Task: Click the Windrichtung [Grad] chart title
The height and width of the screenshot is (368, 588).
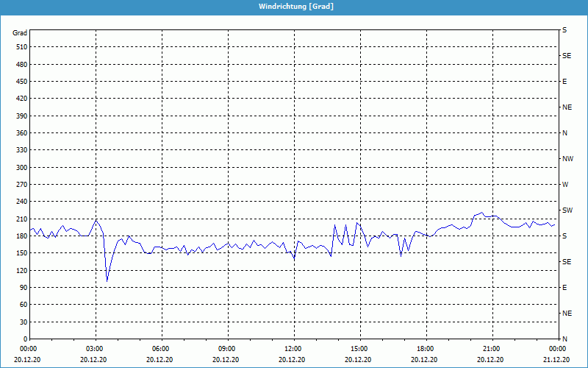Action: pos(295,6)
